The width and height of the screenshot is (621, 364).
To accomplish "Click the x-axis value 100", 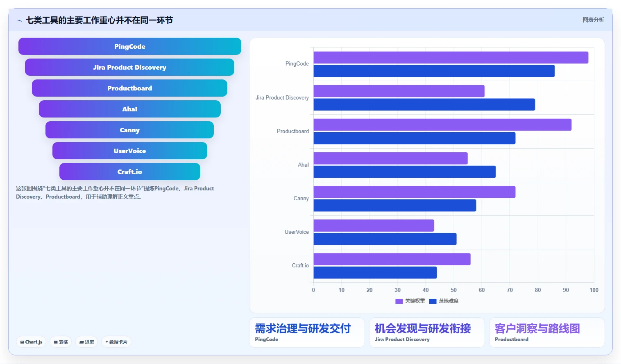I will coord(594,290).
